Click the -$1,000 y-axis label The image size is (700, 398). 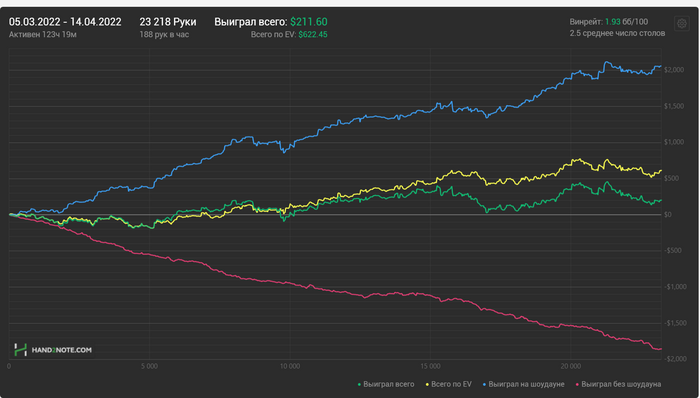(675, 287)
